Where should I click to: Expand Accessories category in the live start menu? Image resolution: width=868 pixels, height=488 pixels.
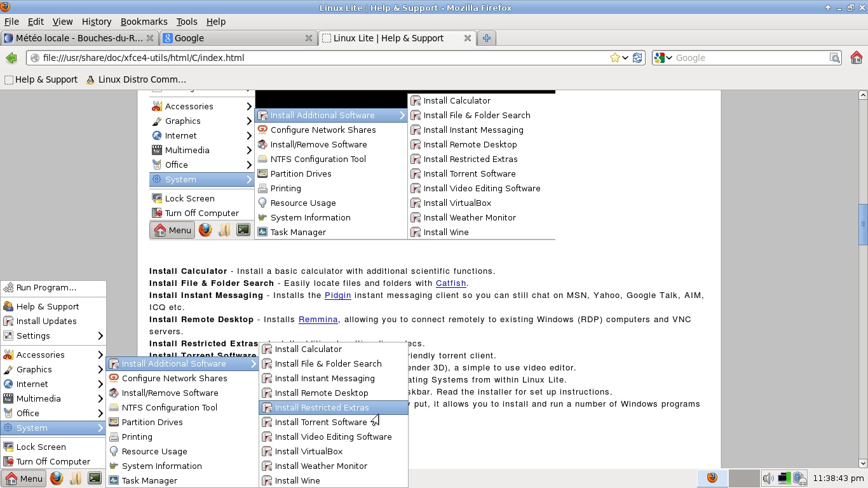pyautogui.click(x=53, y=355)
